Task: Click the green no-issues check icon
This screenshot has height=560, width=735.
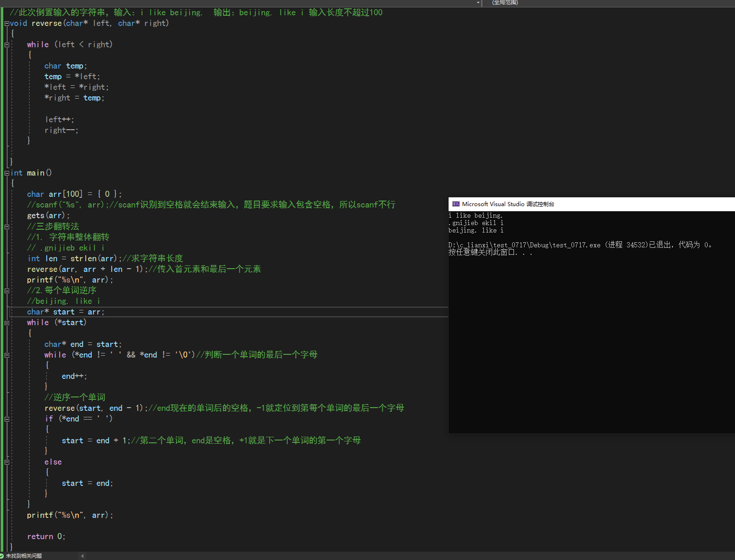Action: [x=2, y=556]
